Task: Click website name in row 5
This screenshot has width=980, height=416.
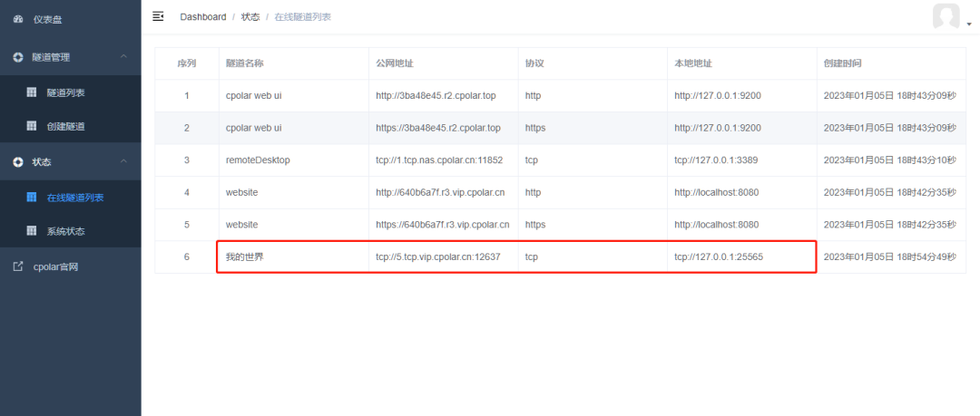Action: click(x=242, y=224)
